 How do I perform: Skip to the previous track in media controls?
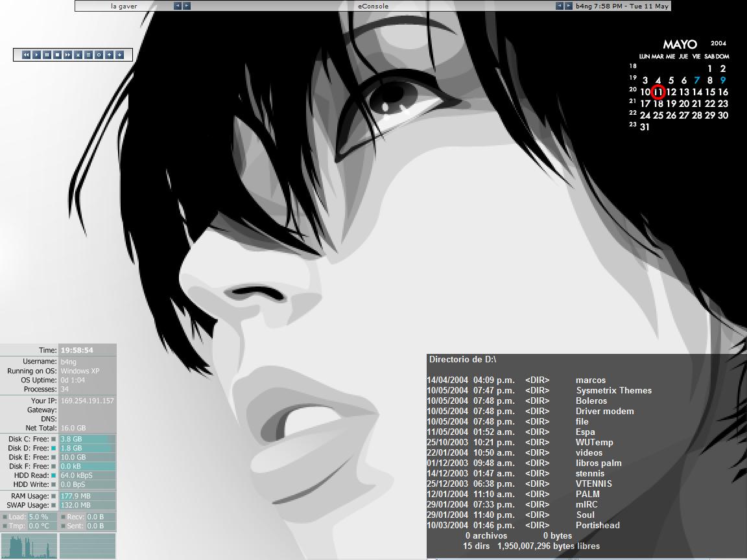coord(26,54)
